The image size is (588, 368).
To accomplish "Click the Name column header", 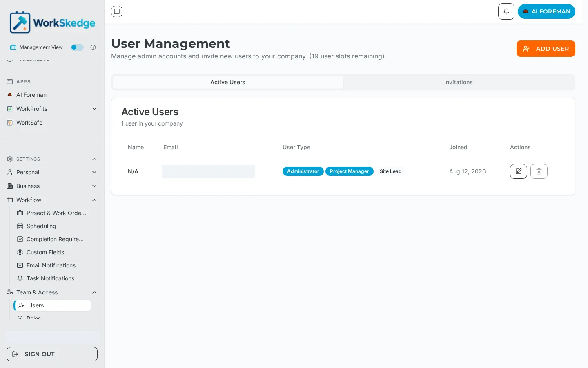I will [136, 147].
